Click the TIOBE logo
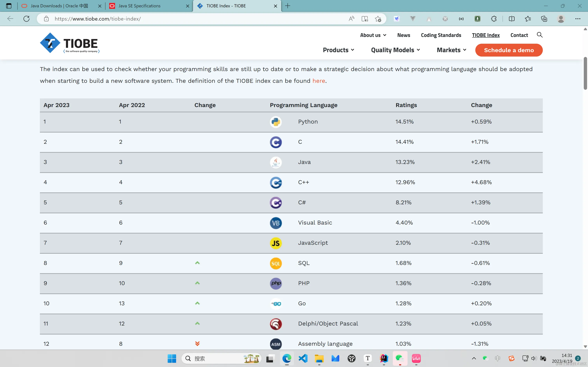This screenshot has width=588, height=367. (70, 43)
